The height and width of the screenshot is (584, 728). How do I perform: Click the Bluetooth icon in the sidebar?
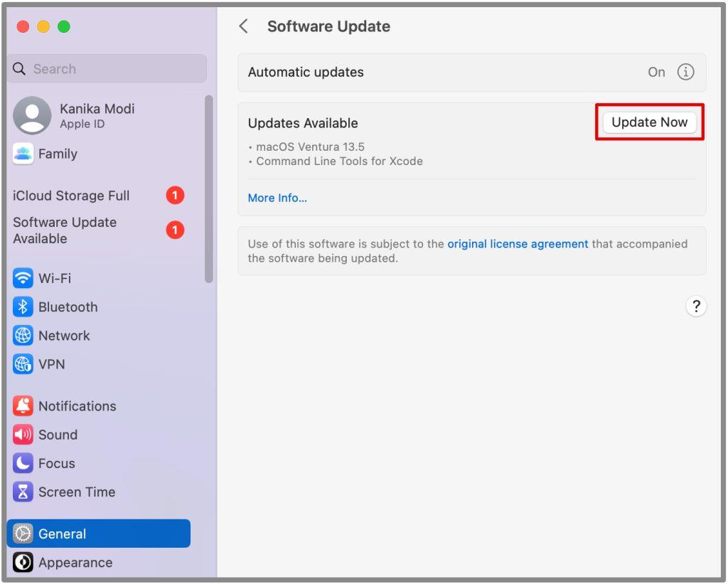[x=23, y=307]
